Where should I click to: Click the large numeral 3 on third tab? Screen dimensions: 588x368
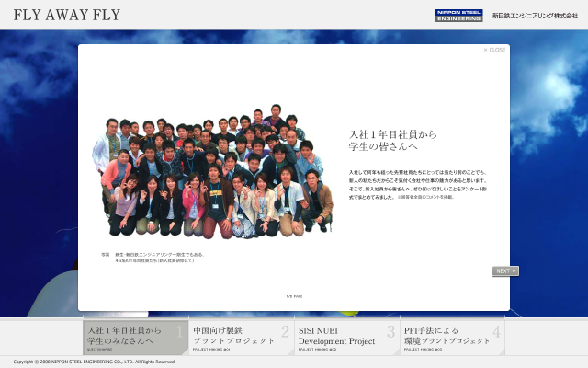390,332
